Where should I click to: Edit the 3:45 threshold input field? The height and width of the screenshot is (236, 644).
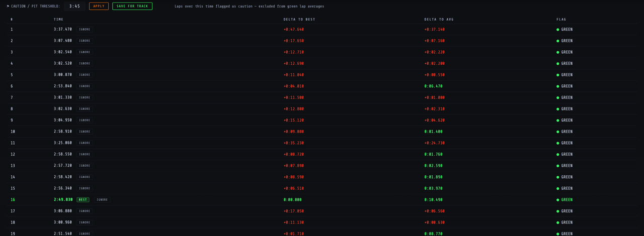pyautogui.click(x=74, y=6)
